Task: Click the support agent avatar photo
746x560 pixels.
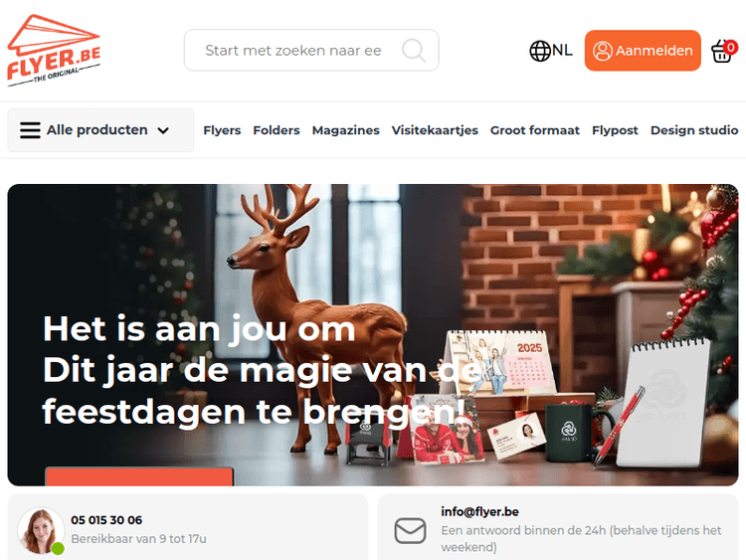Action: point(41,530)
